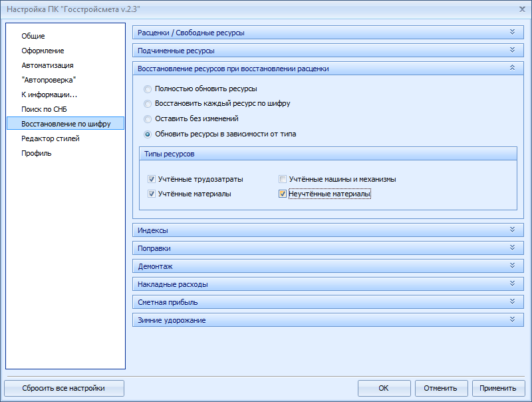Expand the "Индексы" section chevron
The height and width of the screenshot is (402, 532).
coord(512,230)
